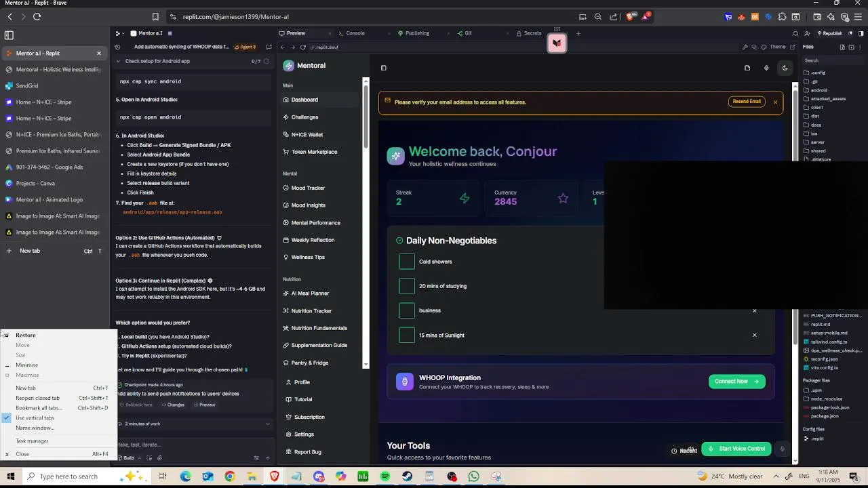Screen dimensions: 868x488
Task: Choose Task manager from the context menu
Action: [60, 441]
